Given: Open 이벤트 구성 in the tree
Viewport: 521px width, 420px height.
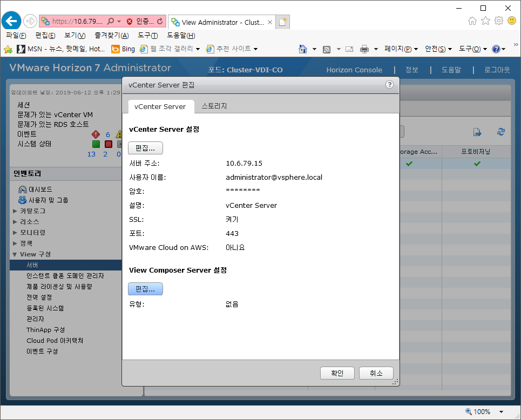Looking at the screenshot, I should click(x=42, y=351).
